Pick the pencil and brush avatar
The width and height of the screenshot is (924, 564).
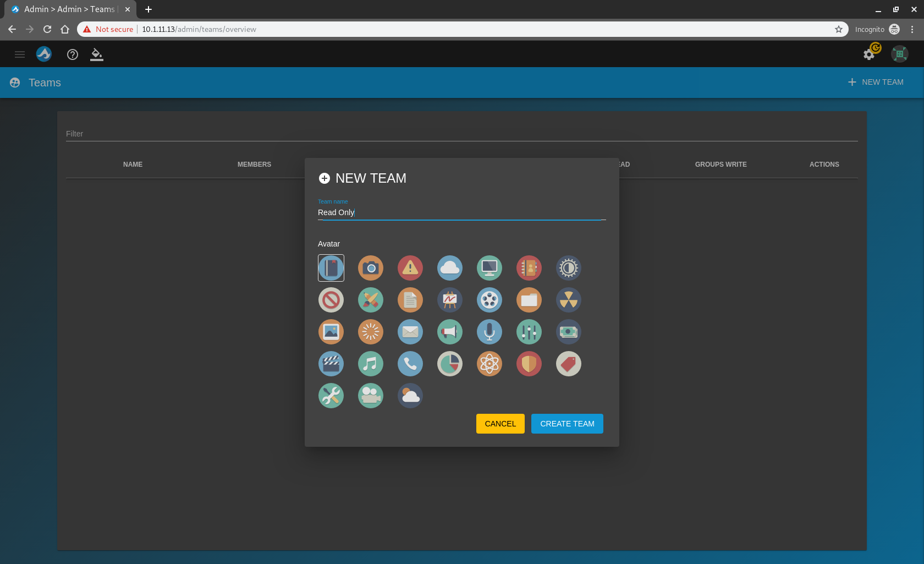point(371,300)
